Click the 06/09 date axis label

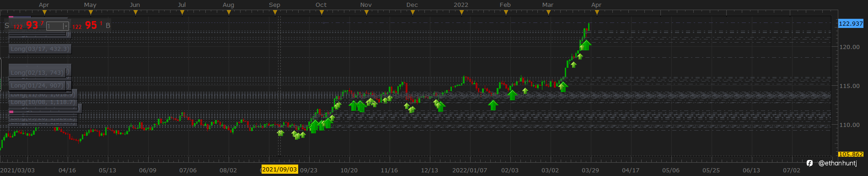(x=148, y=170)
